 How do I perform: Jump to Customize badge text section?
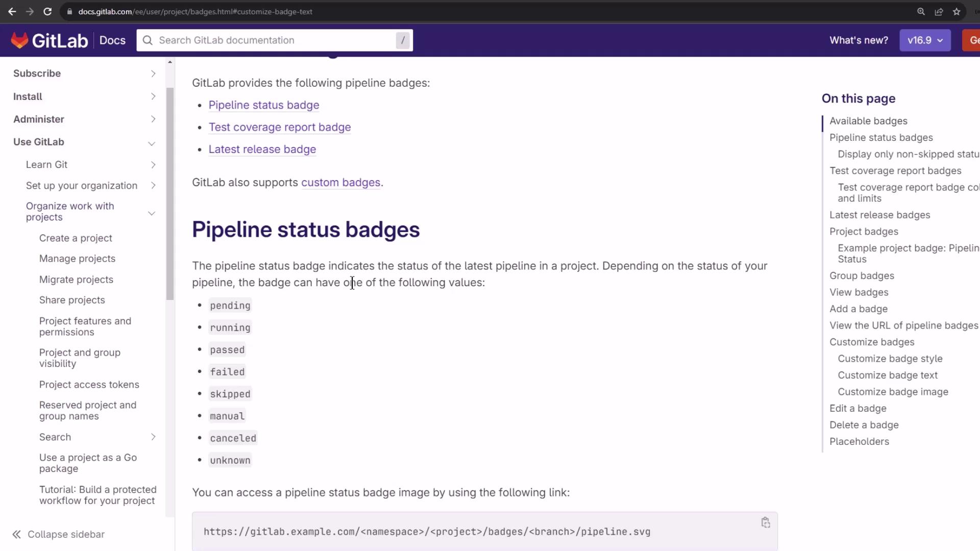888,375
